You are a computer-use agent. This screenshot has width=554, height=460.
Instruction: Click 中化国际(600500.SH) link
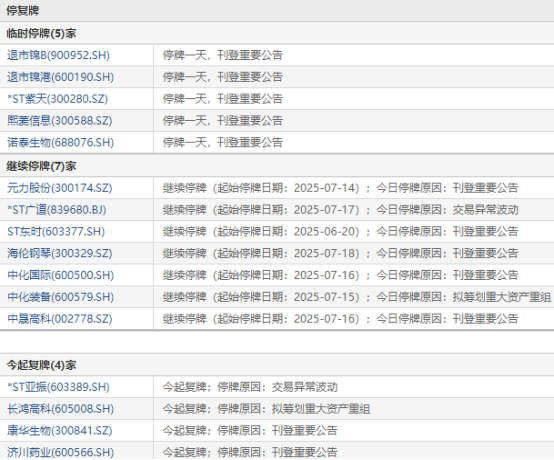pos(60,275)
